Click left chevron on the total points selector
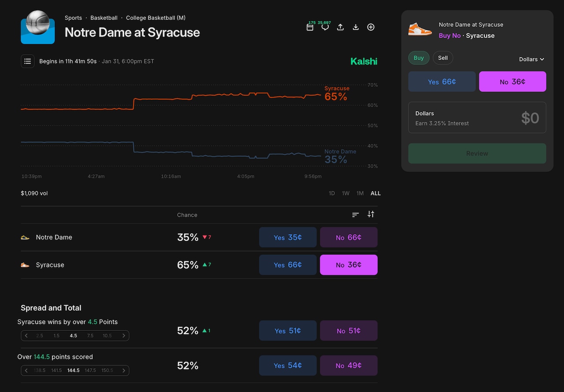The image size is (564, 392). point(26,370)
